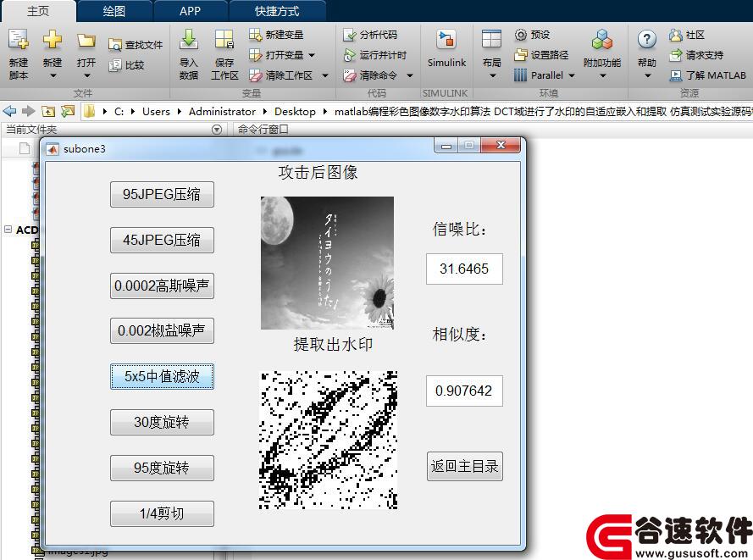This screenshot has height=560, width=753.
Task: Switch to the APP tab
Action: click(190, 11)
